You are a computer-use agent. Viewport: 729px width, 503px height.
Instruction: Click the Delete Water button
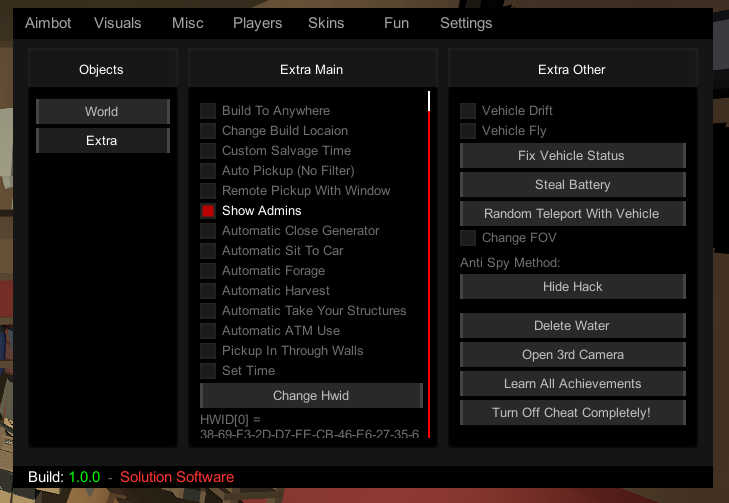(573, 325)
